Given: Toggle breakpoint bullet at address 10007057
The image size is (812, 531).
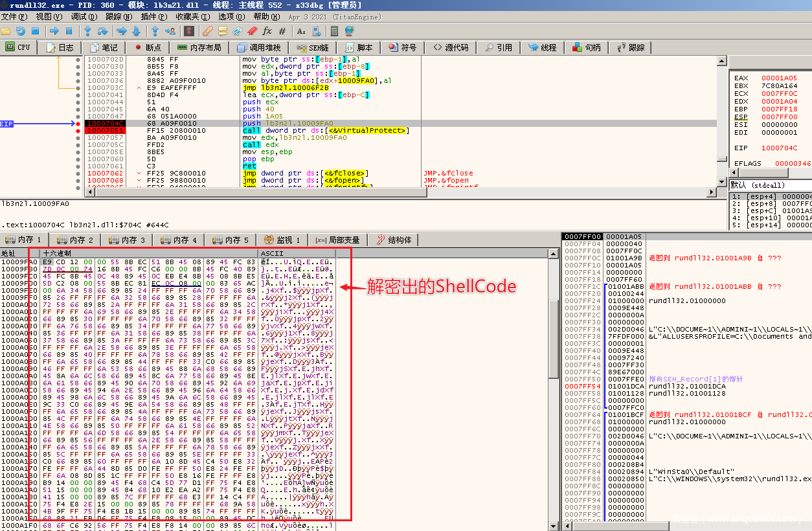Looking at the screenshot, I should tap(78, 137).
